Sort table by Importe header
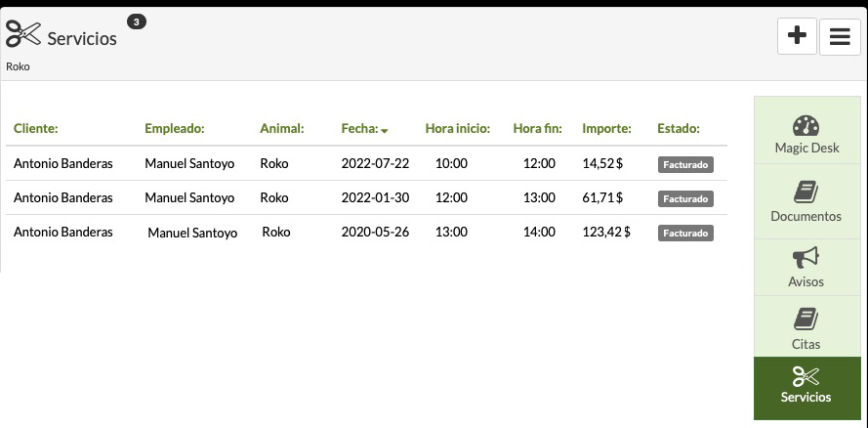Viewport: 868px width, 428px height. (606, 128)
